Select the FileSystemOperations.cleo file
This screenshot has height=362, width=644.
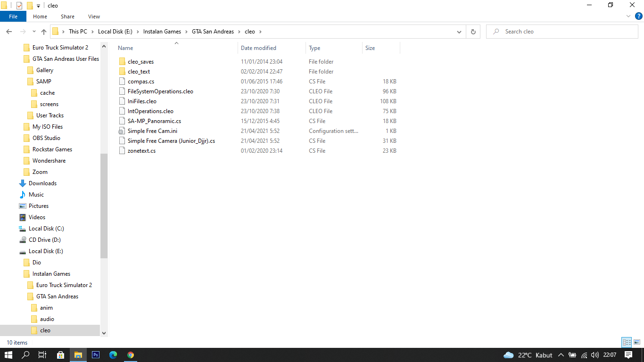pyautogui.click(x=160, y=91)
